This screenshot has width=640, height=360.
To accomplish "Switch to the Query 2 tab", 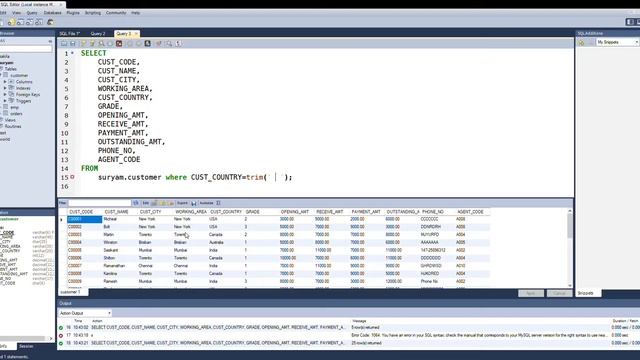I will click(98, 33).
